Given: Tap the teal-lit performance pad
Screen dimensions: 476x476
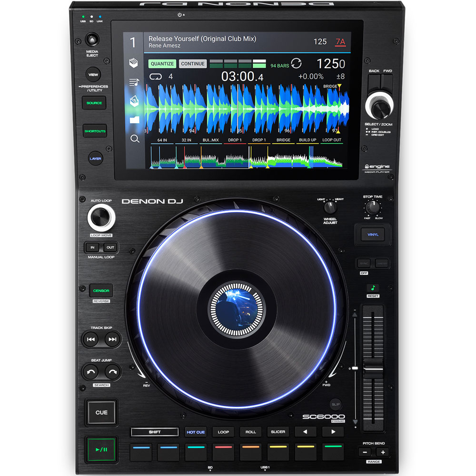Looking at the screenshot, I should [196, 452].
